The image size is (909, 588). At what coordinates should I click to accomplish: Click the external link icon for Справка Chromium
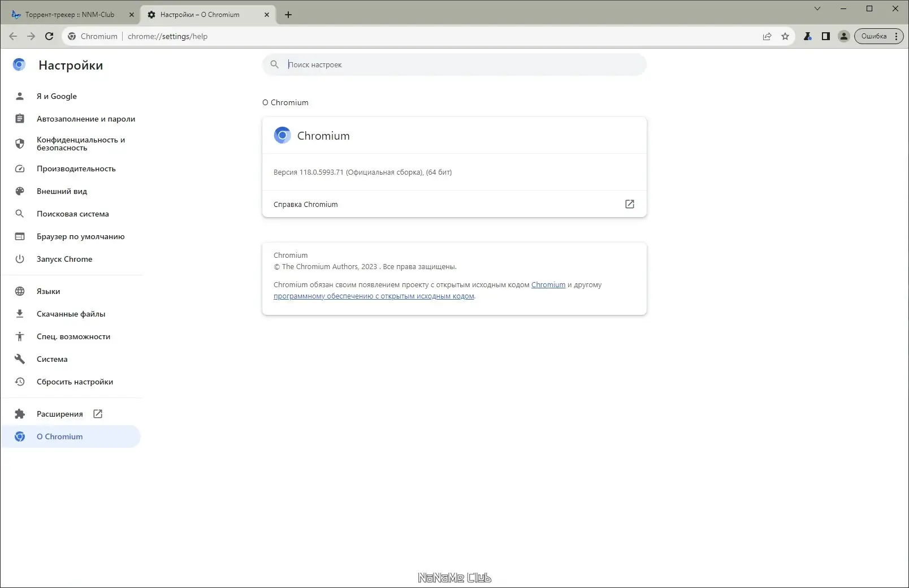(630, 204)
